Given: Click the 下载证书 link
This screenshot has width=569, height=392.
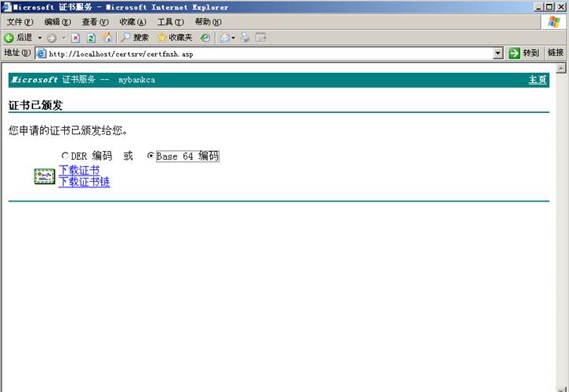Looking at the screenshot, I should 79,170.
